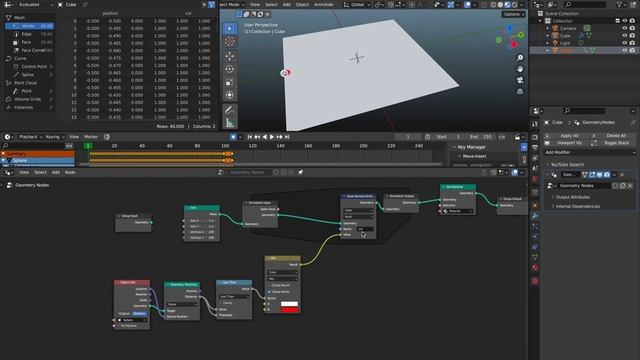The image size is (640, 360).
Task: Select the Annotate tool in viewport toolbar
Action: coord(229,109)
